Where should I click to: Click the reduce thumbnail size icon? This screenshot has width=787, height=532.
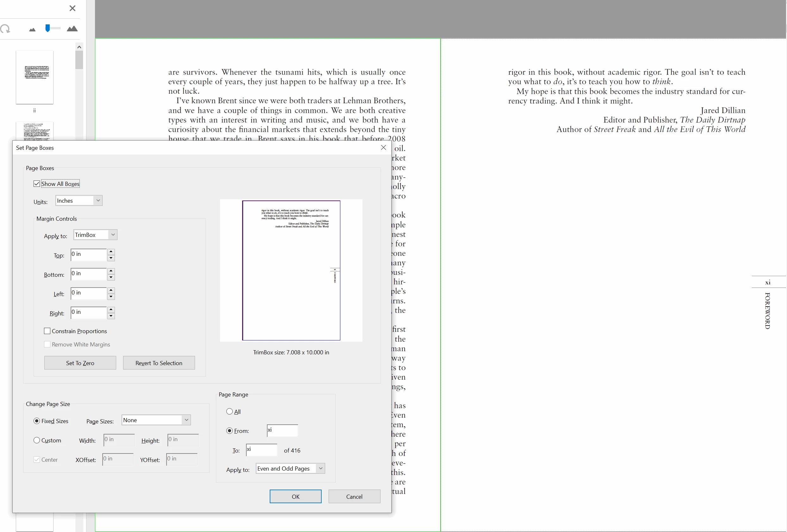(x=32, y=29)
